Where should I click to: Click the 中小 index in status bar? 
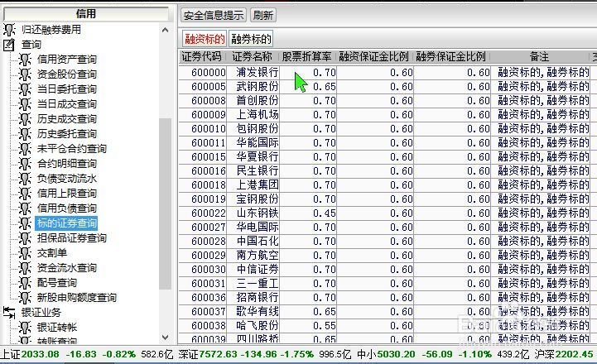coord(366,354)
